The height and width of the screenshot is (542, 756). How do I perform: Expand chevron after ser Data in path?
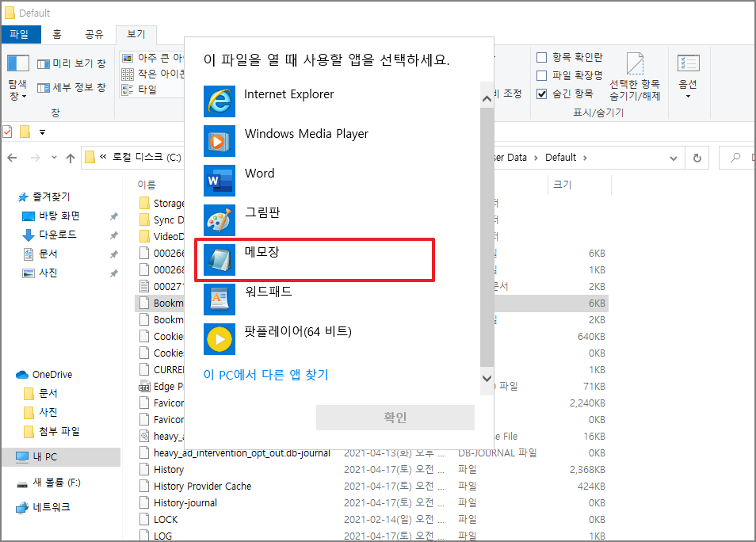pos(536,158)
